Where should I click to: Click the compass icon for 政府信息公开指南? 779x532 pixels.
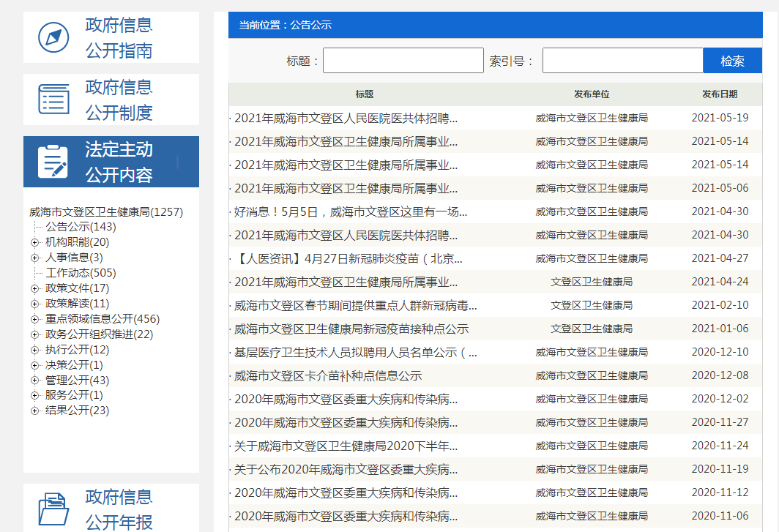tap(53, 37)
